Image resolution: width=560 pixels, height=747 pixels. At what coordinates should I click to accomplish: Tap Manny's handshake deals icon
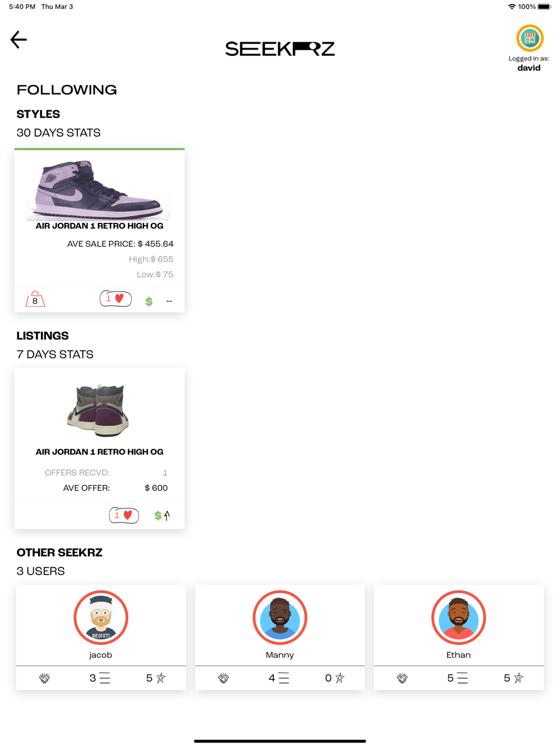[223, 678]
